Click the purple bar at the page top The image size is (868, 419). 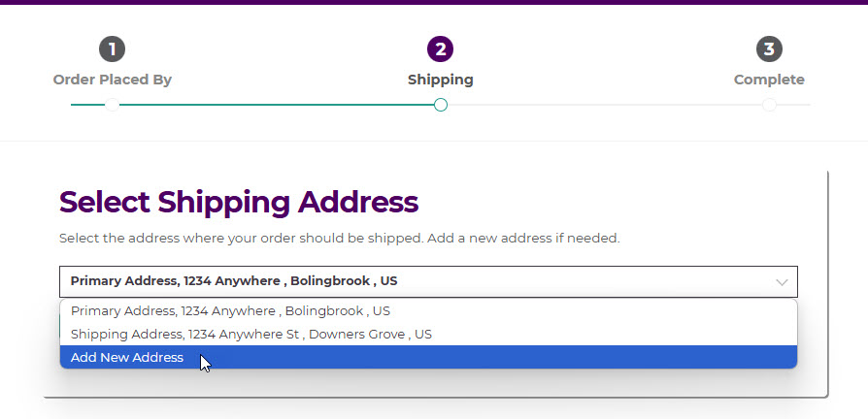pyautogui.click(x=434, y=2)
